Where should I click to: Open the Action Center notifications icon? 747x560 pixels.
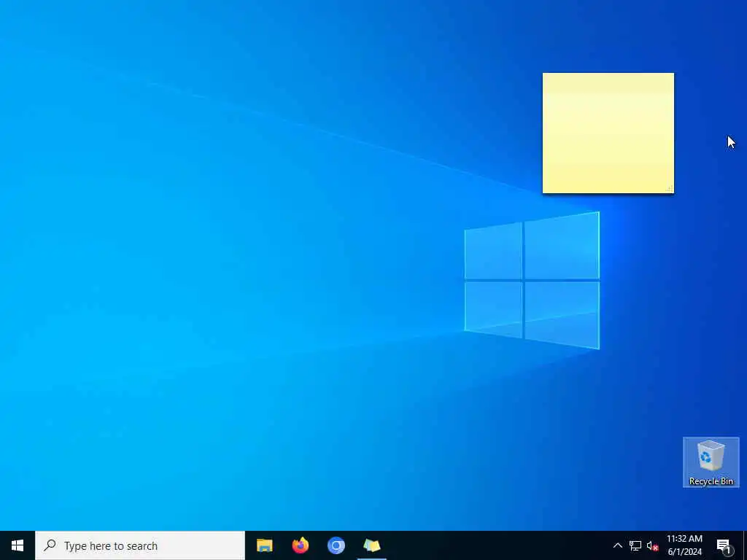tap(724, 545)
